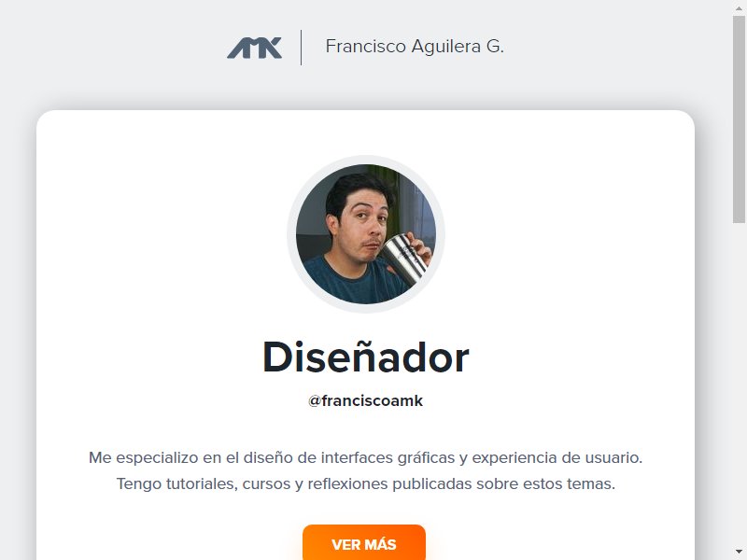This screenshot has width=747, height=560.
Task: Click the line starting with Me especializo
Action: click(365, 457)
